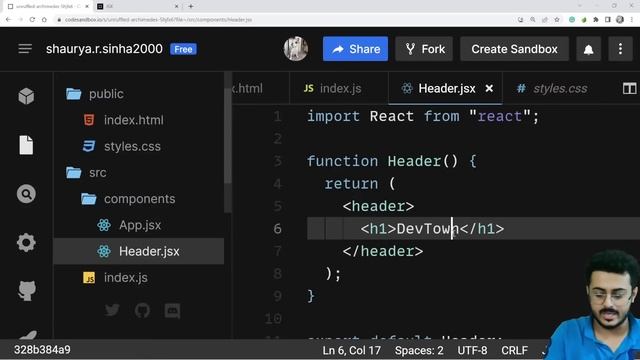640x360 pixels.
Task: Open index.js in file tree
Action: pos(138,278)
